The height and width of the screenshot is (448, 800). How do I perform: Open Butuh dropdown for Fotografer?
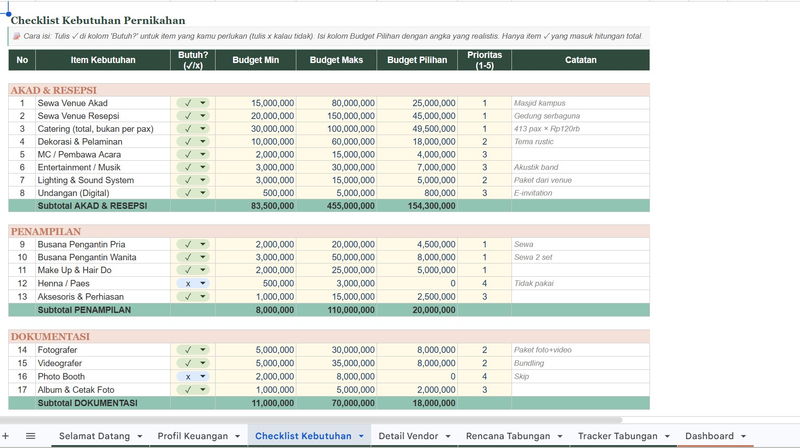[x=203, y=350]
